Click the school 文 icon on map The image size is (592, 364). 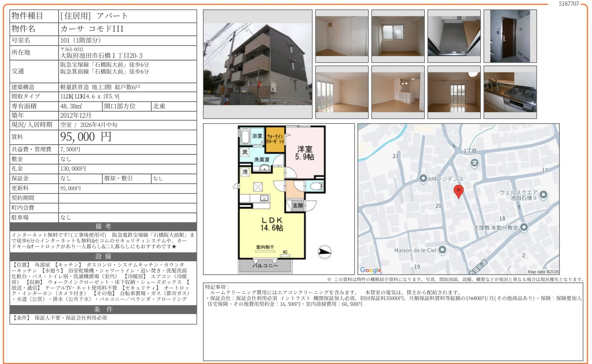pyautogui.click(x=474, y=163)
